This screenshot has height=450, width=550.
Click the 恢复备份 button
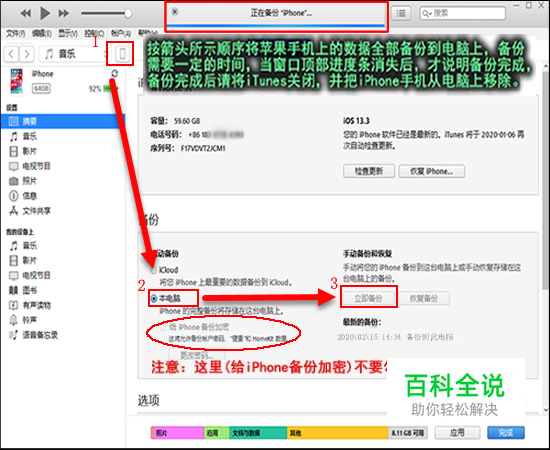pos(424,298)
